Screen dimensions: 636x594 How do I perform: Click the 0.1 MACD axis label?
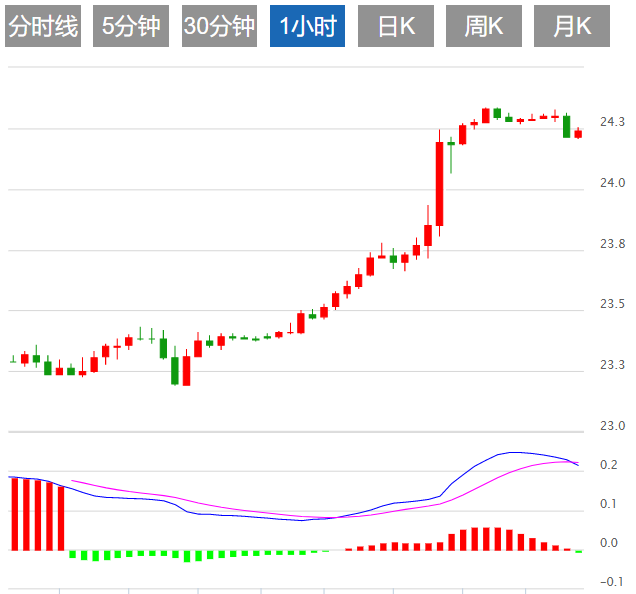tap(608, 504)
